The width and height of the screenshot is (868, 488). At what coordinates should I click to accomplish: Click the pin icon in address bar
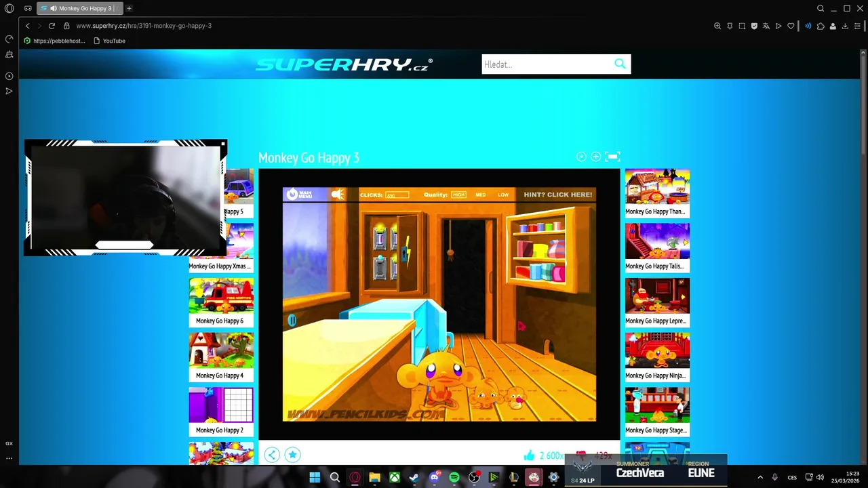click(730, 26)
